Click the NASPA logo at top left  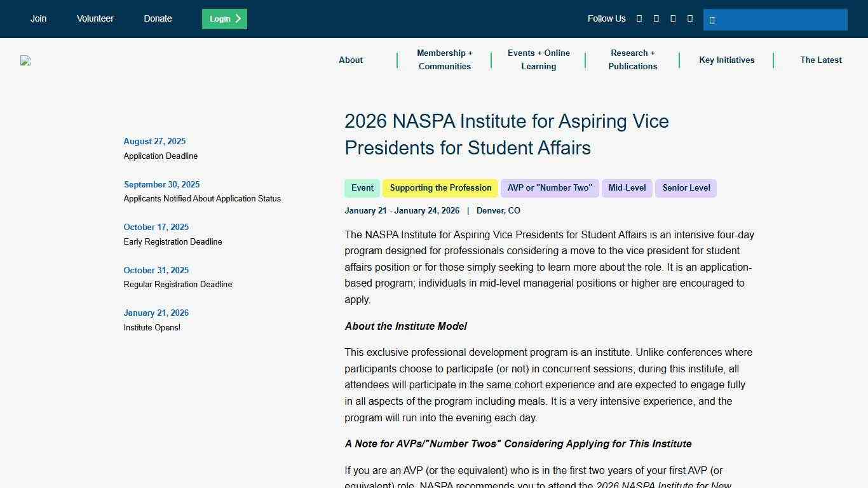25,60
